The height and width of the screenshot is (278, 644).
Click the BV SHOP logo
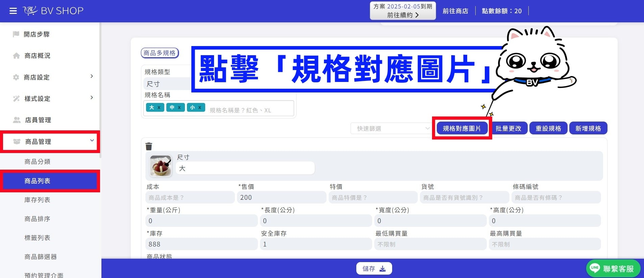(x=53, y=11)
